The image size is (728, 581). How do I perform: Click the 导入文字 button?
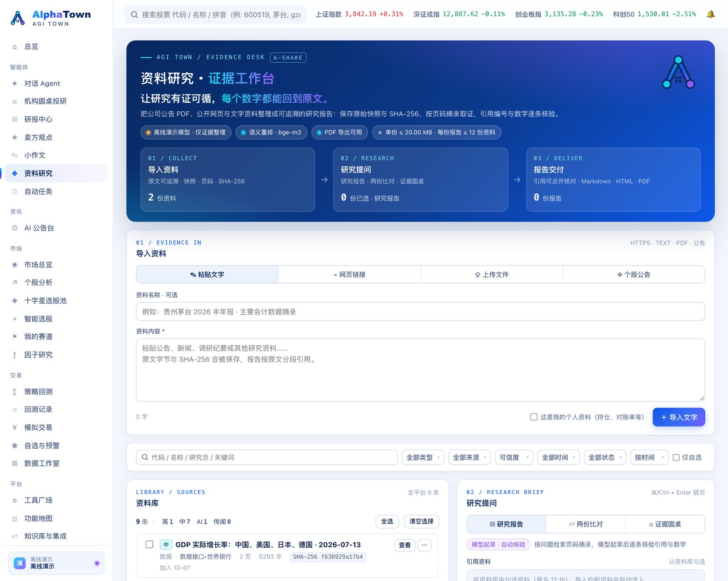point(679,417)
